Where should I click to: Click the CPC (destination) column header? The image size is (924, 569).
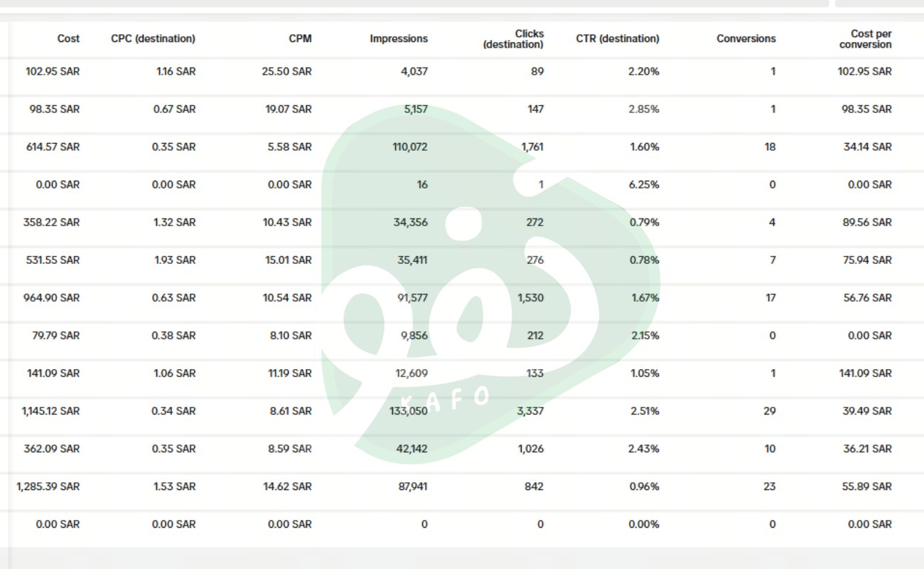pos(153,39)
